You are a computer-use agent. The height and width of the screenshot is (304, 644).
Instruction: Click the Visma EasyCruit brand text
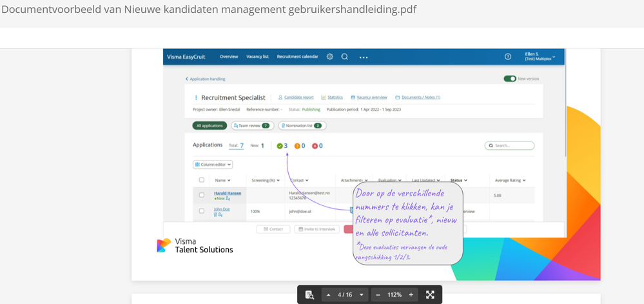(186, 57)
